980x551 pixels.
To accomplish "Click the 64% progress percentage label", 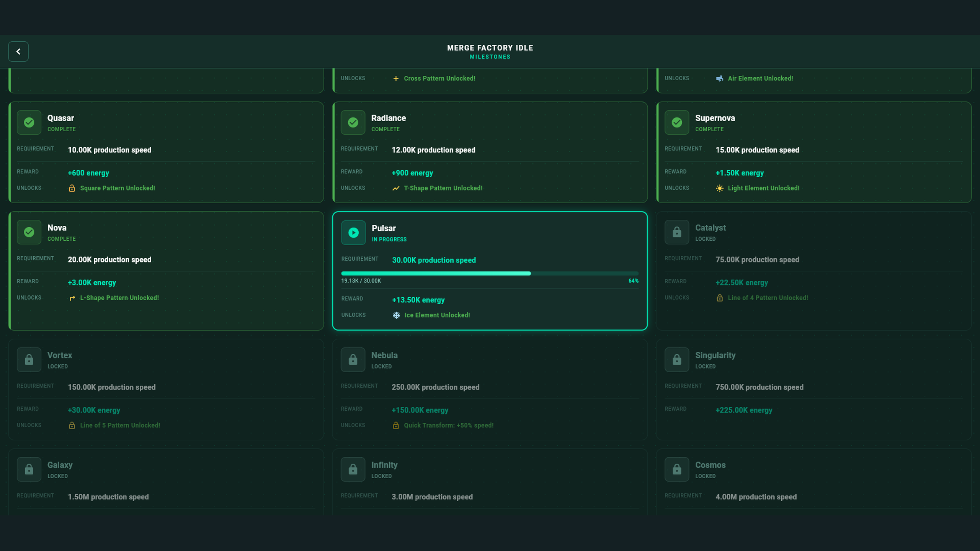I will pyautogui.click(x=633, y=280).
